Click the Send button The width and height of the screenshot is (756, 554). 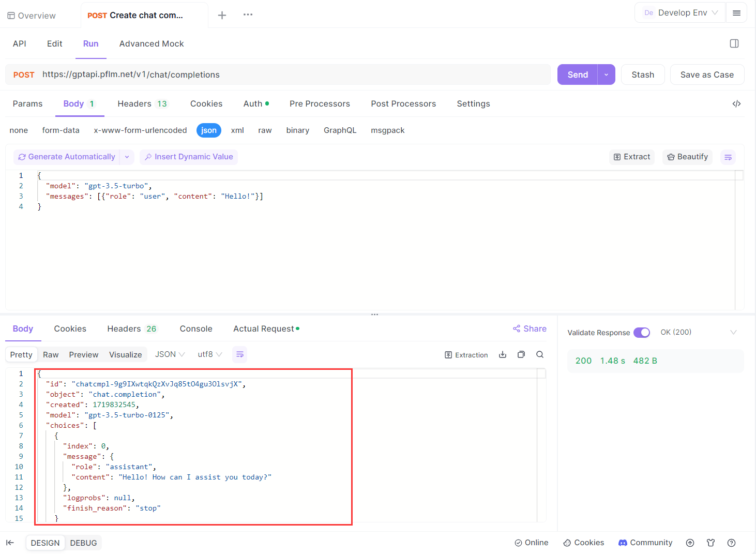tap(577, 74)
